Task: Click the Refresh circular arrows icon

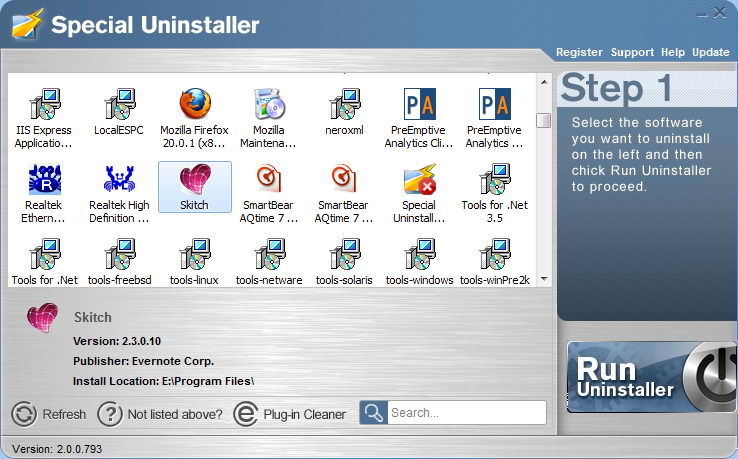Action: pyautogui.click(x=24, y=414)
